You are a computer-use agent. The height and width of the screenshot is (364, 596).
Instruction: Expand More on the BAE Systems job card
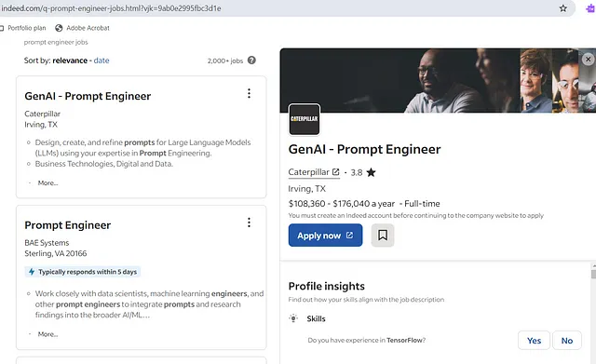pos(47,334)
